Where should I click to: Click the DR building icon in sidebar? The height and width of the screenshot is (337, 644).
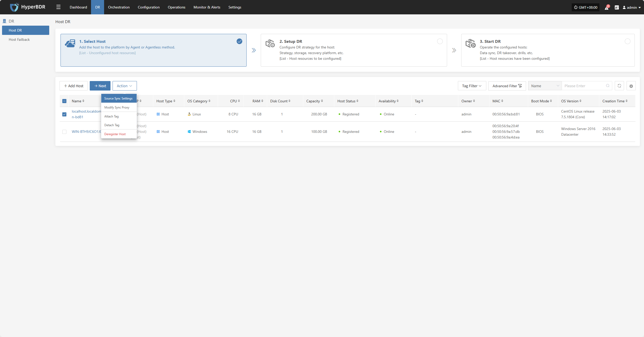[x=4, y=21]
